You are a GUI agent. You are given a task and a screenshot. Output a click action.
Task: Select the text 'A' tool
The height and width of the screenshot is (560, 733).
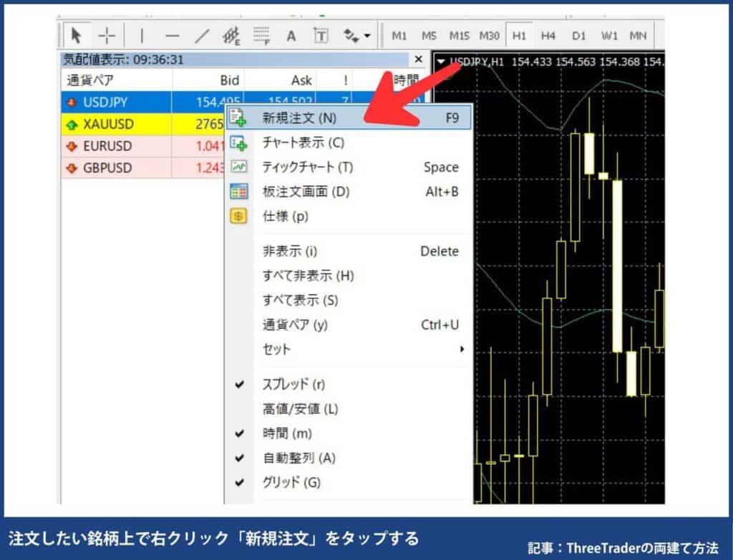point(291,36)
